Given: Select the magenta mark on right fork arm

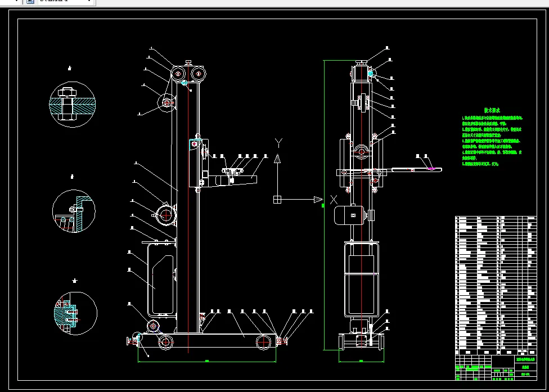Looking at the screenshot, I should point(433,168).
